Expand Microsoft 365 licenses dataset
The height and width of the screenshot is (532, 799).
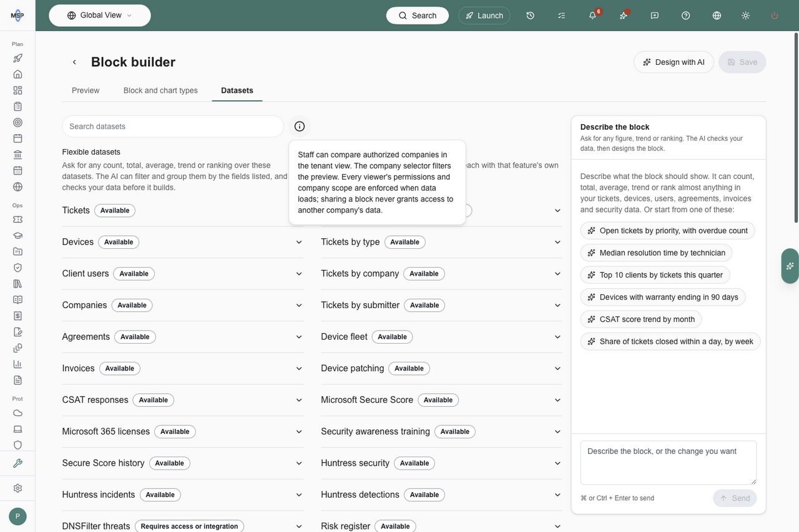pos(183,432)
